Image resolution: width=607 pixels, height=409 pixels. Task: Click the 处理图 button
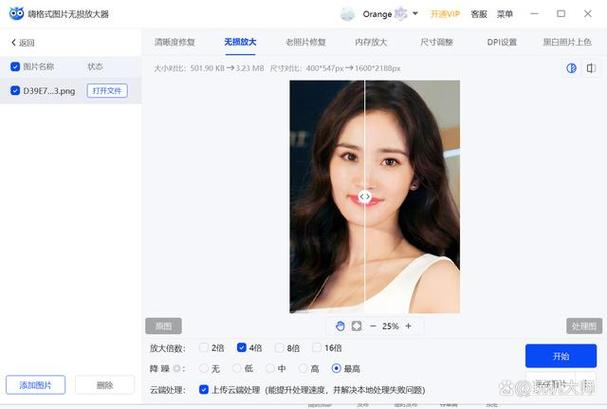coord(584,326)
